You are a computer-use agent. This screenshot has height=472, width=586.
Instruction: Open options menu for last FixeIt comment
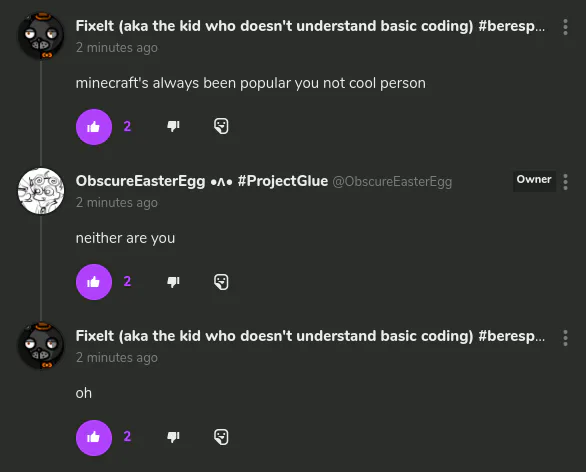point(565,338)
